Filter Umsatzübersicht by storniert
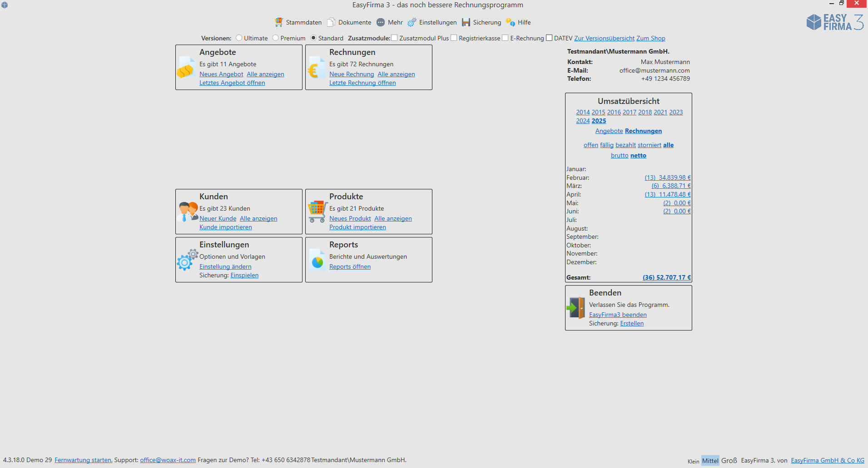868x468 pixels. point(649,145)
